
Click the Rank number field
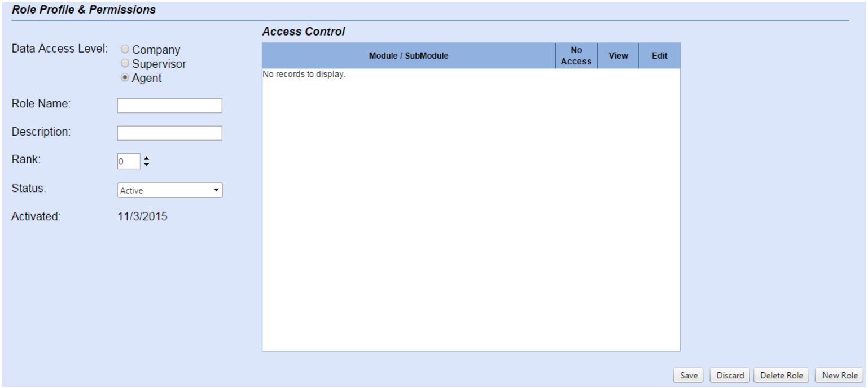(x=128, y=162)
